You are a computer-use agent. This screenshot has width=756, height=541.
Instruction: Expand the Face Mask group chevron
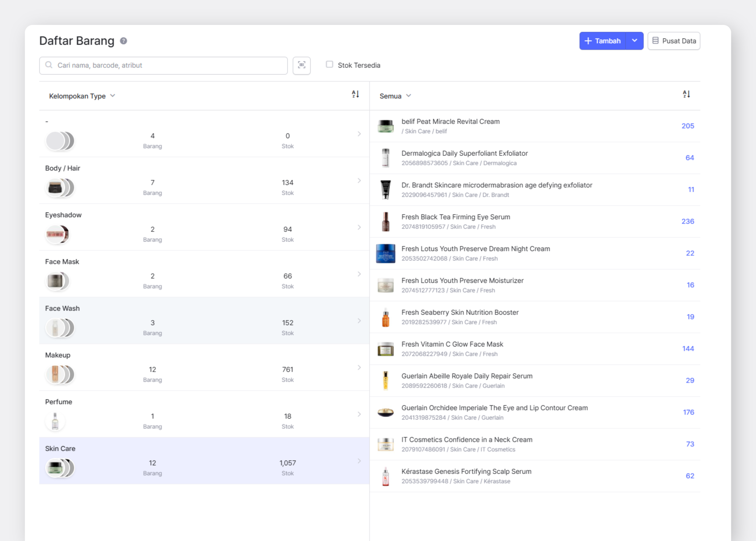tap(359, 274)
